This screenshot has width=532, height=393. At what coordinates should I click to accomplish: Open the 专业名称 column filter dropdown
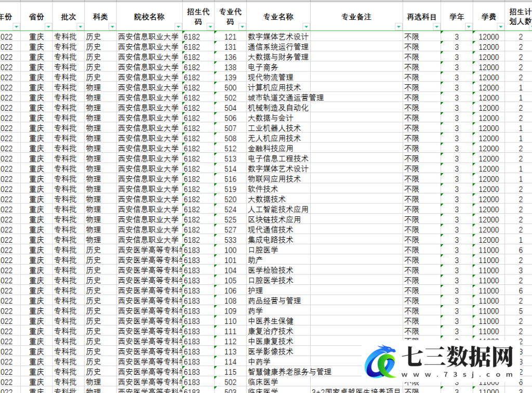306,27
